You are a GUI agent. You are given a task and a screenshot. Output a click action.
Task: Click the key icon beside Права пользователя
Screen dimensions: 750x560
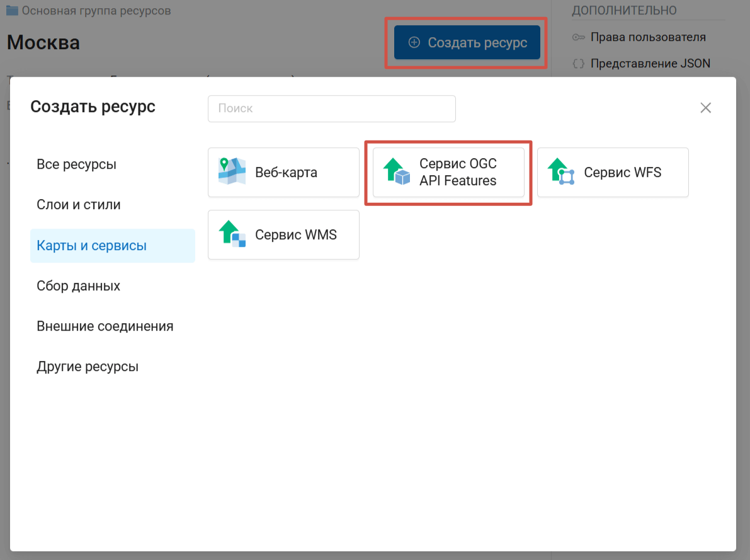pos(579,38)
